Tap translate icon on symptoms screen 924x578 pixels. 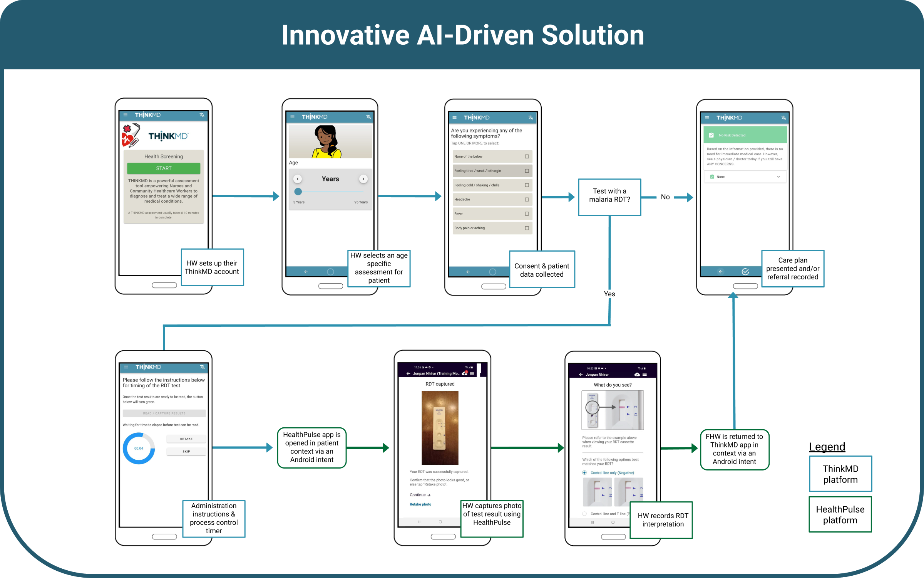531,118
